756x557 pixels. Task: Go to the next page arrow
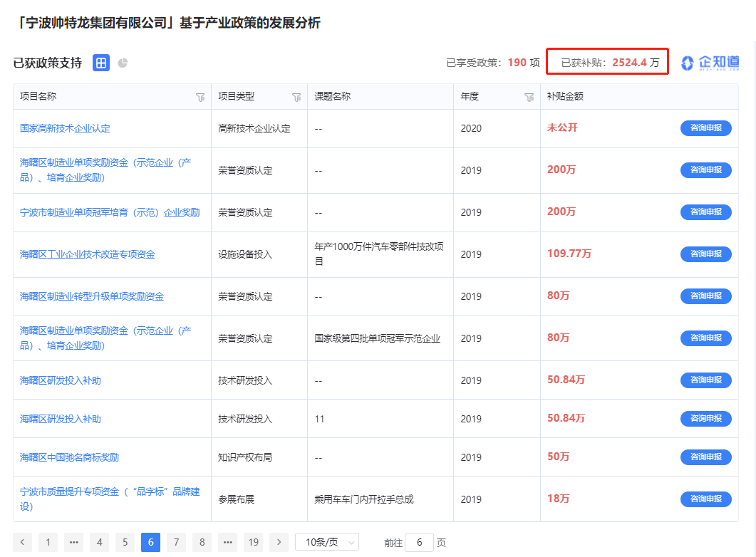[x=279, y=542]
